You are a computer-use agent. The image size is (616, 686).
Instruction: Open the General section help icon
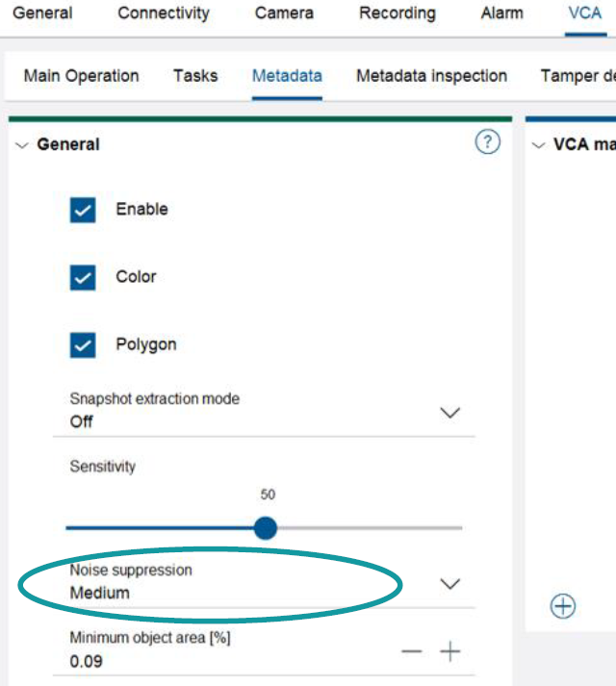point(488,143)
